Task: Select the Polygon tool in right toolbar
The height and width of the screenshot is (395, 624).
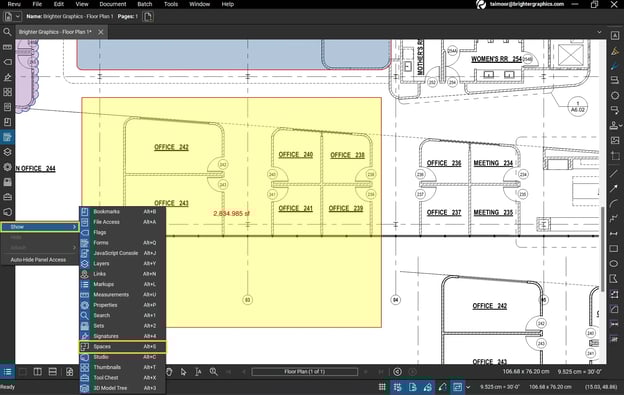Action: [614, 279]
